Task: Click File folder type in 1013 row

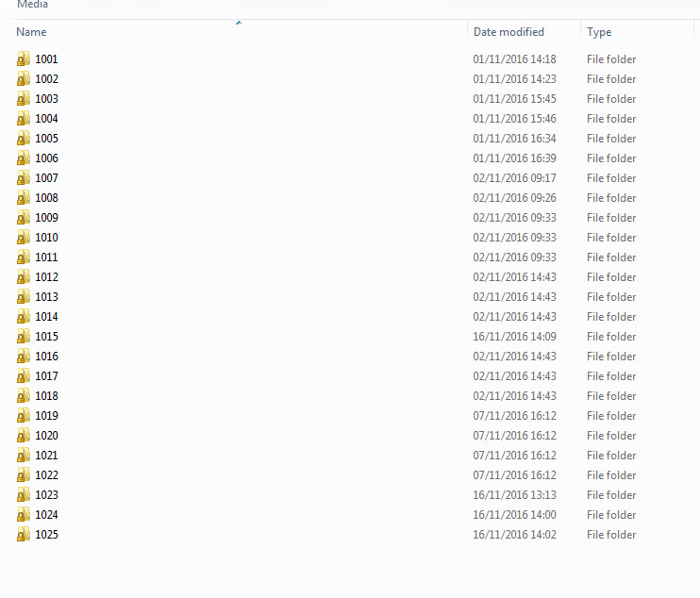Action: [x=611, y=297]
